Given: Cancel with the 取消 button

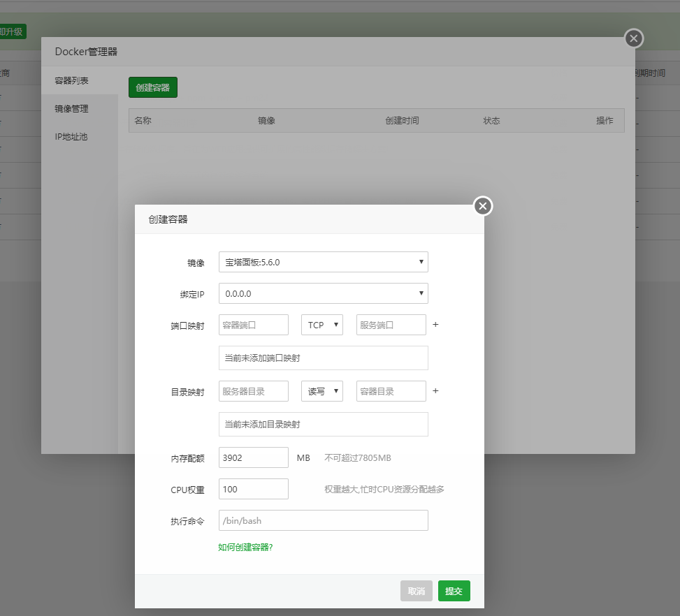Looking at the screenshot, I should pyautogui.click(x=417, y=591).
